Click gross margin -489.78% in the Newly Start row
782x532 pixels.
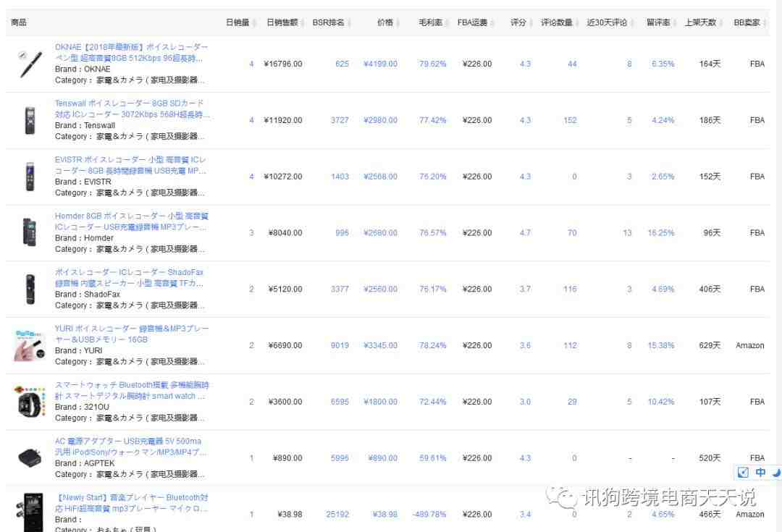coord(429,515)
